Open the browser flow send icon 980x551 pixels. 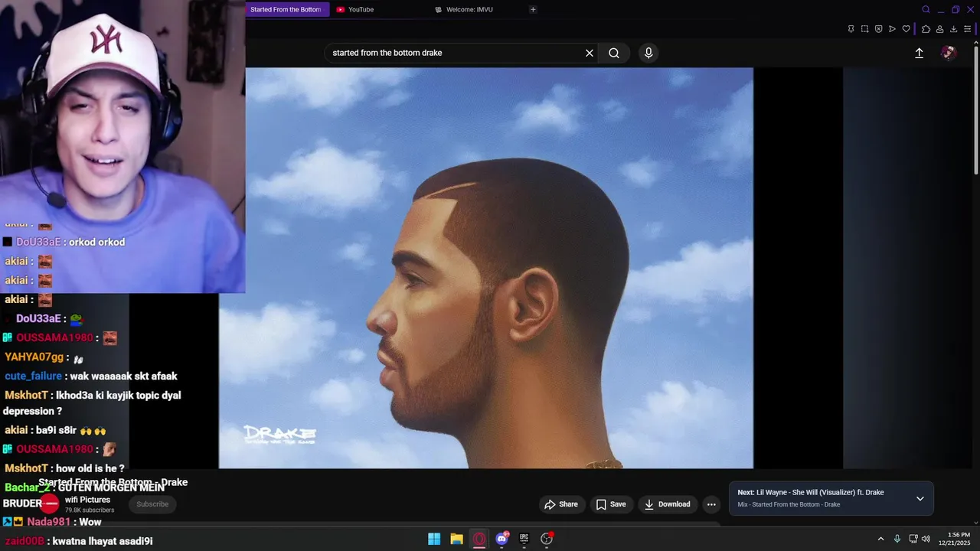click(x=892, y=29)
